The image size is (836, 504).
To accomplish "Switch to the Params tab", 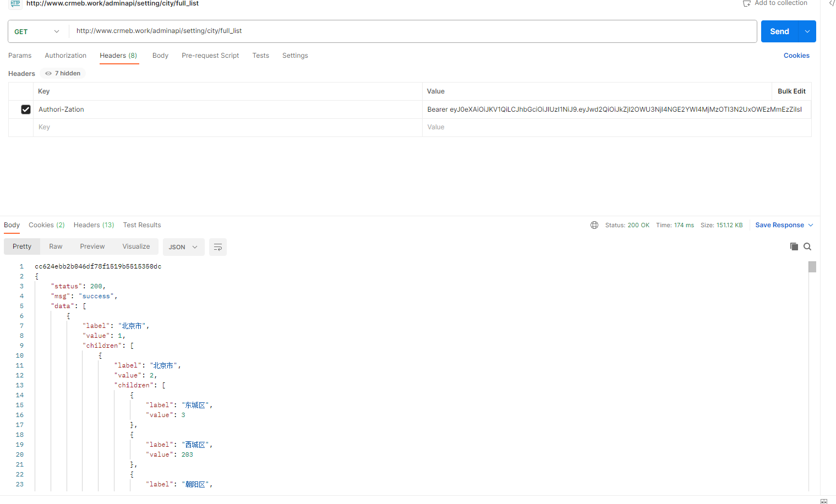I will (20, 56).
